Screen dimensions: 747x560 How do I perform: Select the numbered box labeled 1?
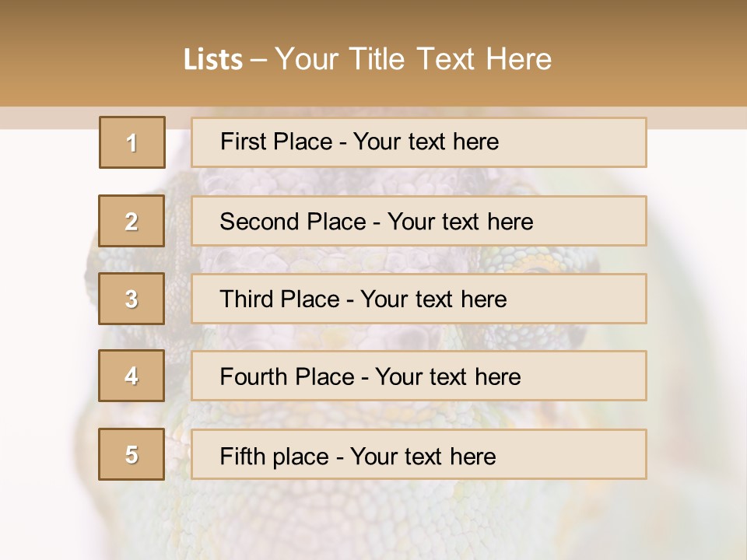point(132,142)
